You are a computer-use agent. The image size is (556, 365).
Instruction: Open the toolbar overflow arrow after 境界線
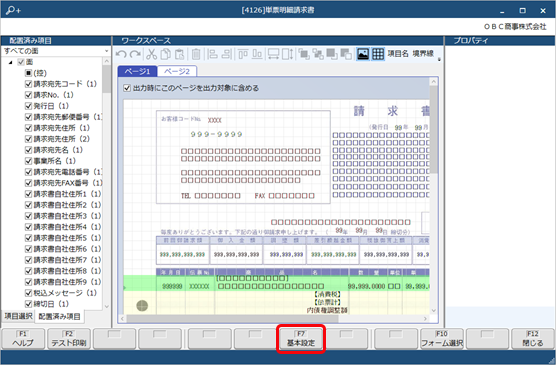click(439, 60)
